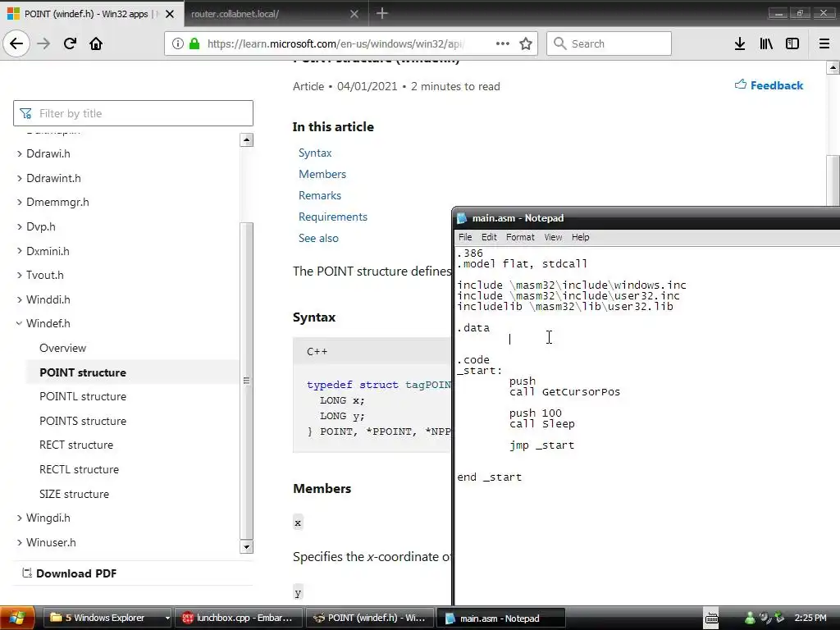The image size is (840, 630).
Task: Click the Filter by title field
Action: pyautogui.click(x=133, y=113)
